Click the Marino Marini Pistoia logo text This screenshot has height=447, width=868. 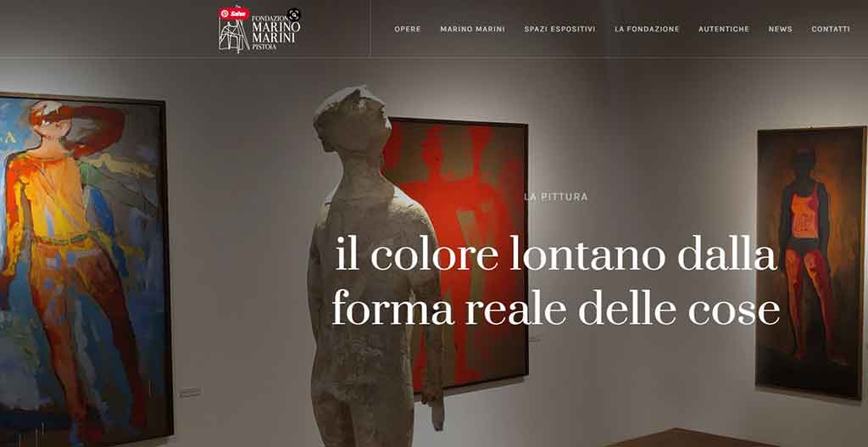click(275, 32)
